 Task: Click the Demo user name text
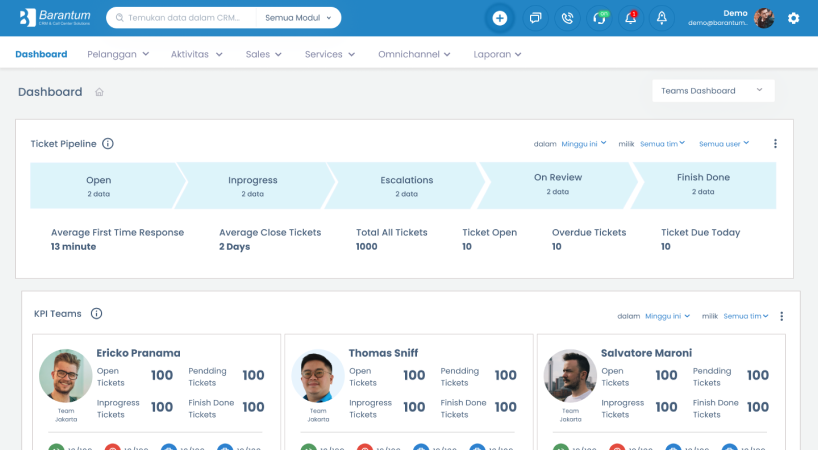click(x=735, y=13)
